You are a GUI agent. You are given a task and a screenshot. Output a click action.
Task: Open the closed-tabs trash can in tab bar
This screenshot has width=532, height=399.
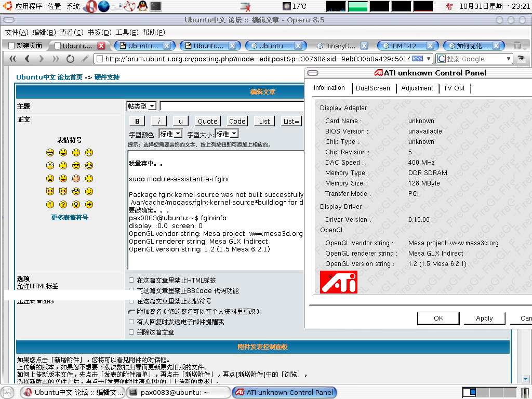(517, 46)
